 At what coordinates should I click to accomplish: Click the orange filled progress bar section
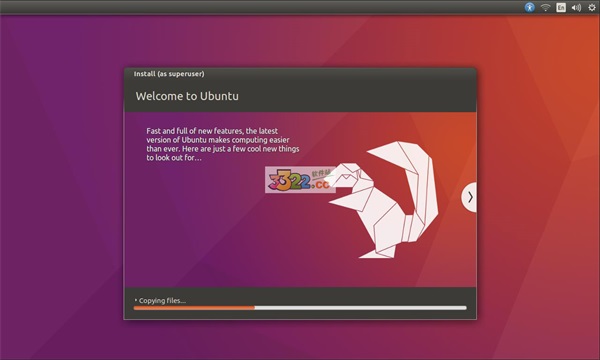pos(194,308)
